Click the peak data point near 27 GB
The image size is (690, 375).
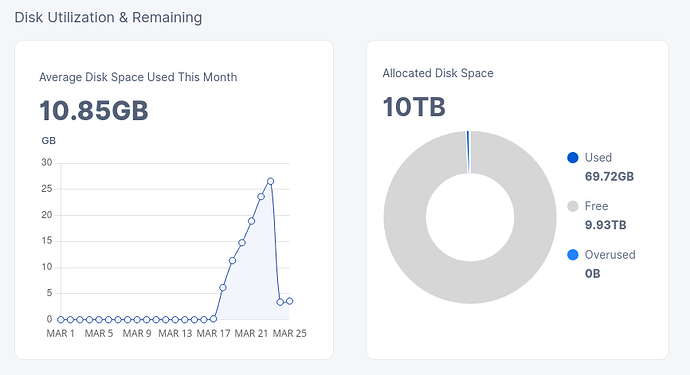tap(271, 181)
